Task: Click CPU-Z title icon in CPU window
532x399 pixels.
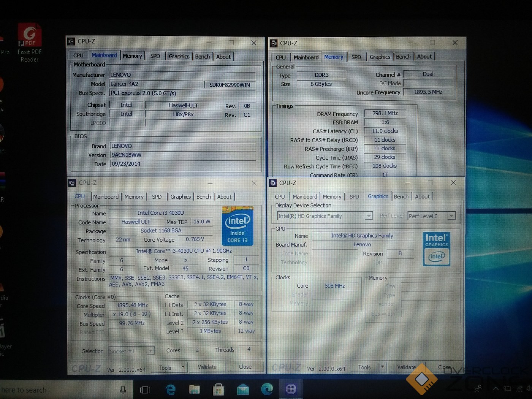Action: (x=72, y=183)
